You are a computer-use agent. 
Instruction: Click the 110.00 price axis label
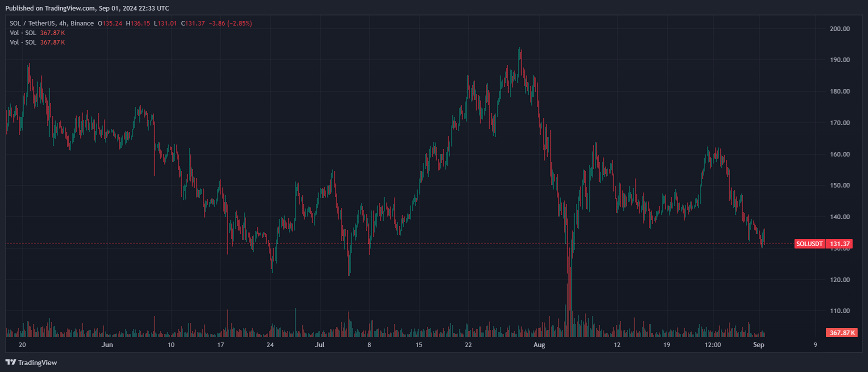click(840, 311)
